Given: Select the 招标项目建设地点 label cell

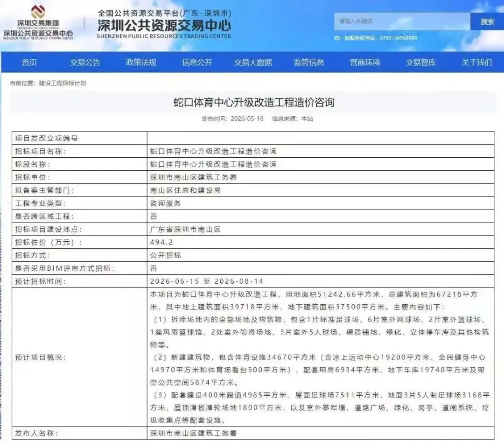Looking at the screenshot, I should coord(79,229).
